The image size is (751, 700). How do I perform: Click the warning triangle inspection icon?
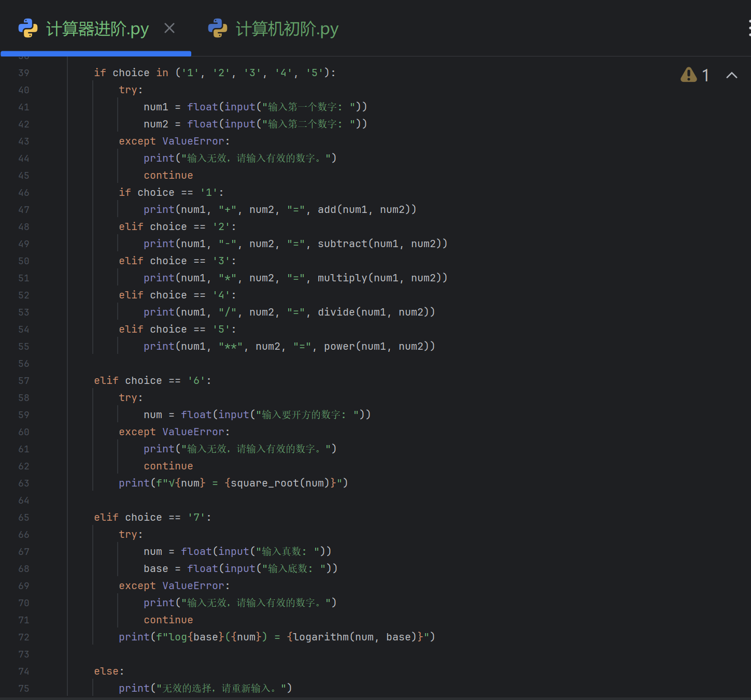click(689, 75)
